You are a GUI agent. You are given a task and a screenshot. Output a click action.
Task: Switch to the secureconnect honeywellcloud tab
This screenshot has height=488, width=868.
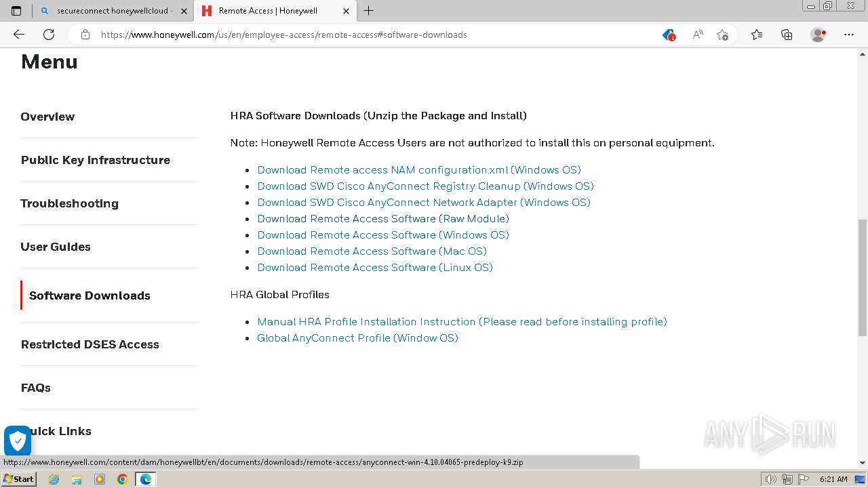tap(114, 11)
